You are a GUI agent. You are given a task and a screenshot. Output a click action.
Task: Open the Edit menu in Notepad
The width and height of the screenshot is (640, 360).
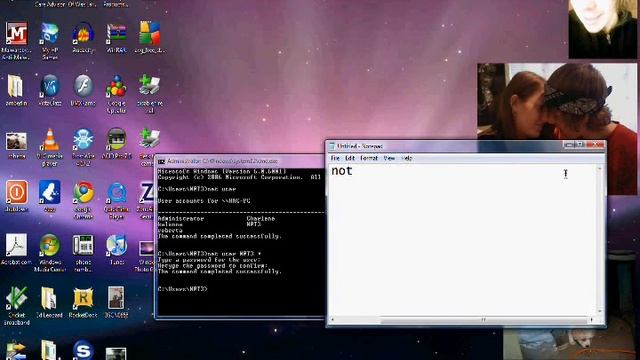350,158
